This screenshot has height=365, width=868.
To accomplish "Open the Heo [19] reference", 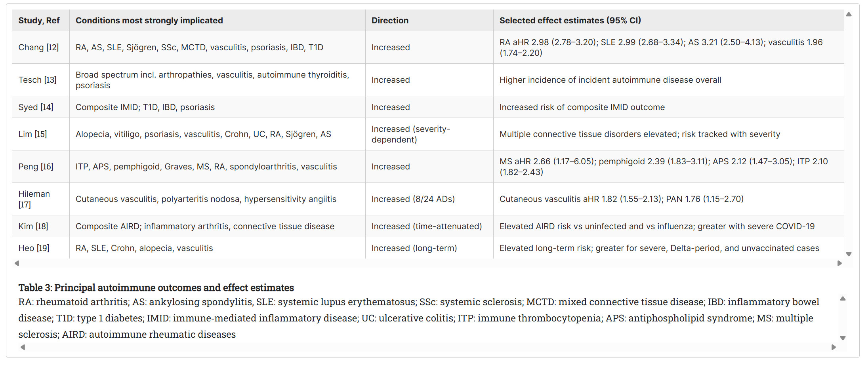I will (34, 248).
